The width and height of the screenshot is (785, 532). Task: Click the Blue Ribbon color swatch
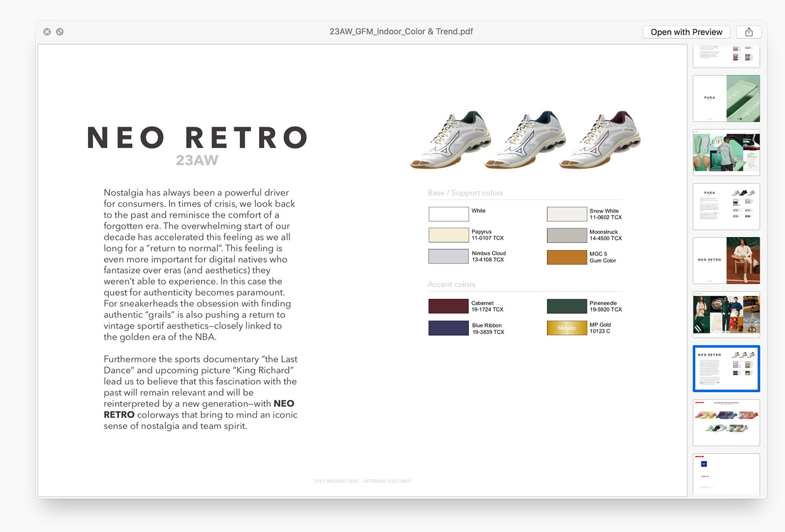pyautogui.click(x=448, y=328)
